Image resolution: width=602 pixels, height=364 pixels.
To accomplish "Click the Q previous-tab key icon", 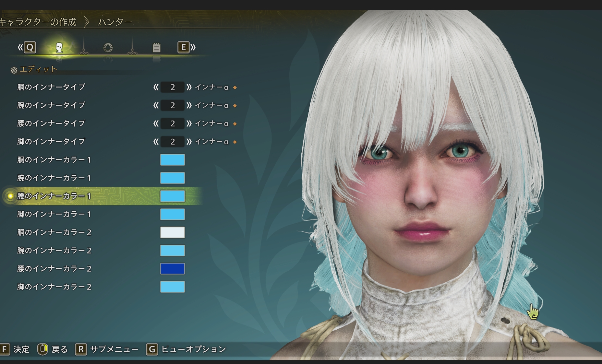I will click(30, 48).
